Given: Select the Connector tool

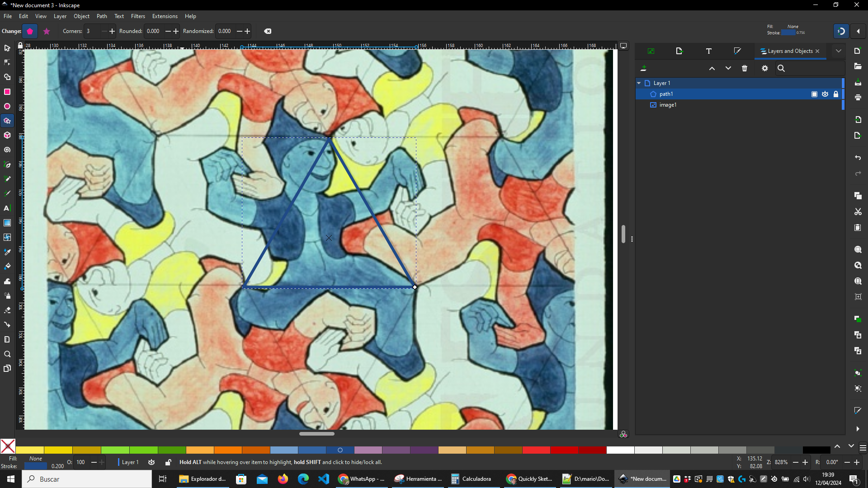Looking at the screenshot, I should [7, 324].
